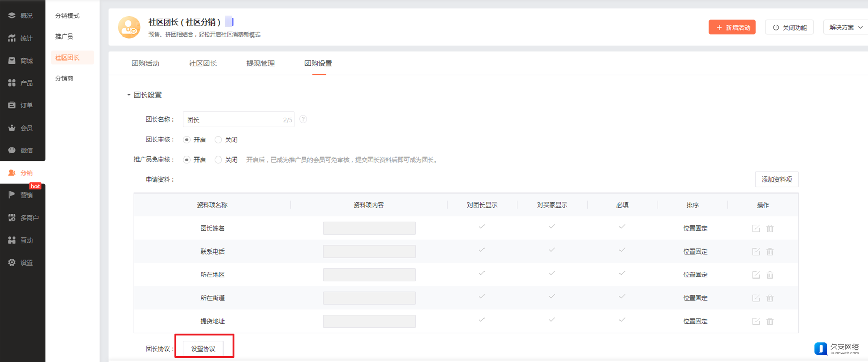Viewport: 868px width, 362px height.
Task: Click the 添加资料项 button
Action: click(777, 179)
